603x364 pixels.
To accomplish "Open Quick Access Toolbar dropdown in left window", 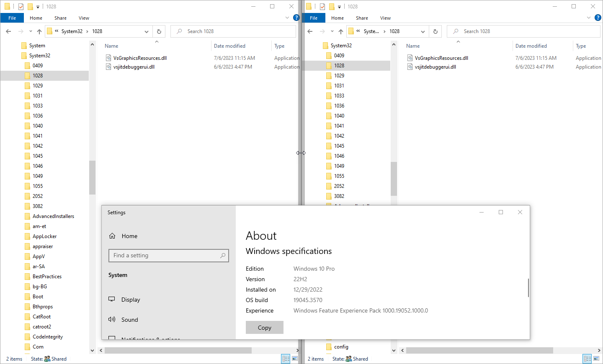I will point(38,7).
